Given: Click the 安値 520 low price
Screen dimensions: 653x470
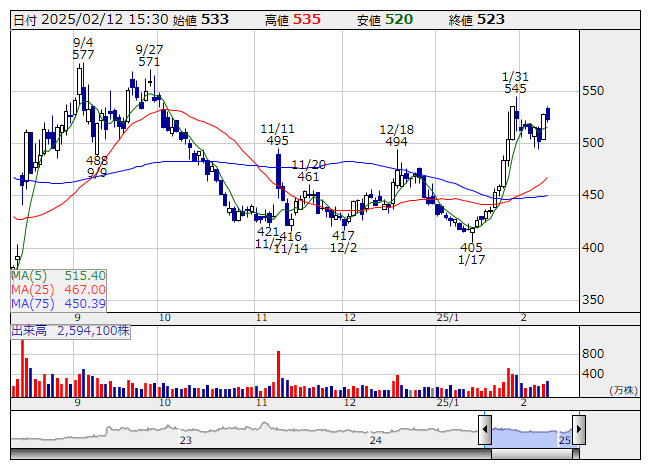Looking at the screenshot, I should (x=385, y=20).
